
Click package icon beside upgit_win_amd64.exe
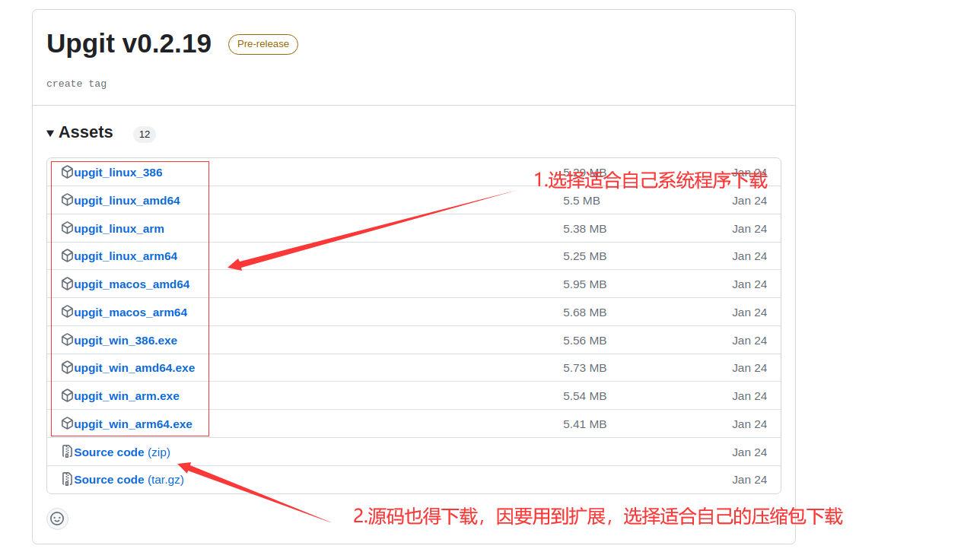67,367
